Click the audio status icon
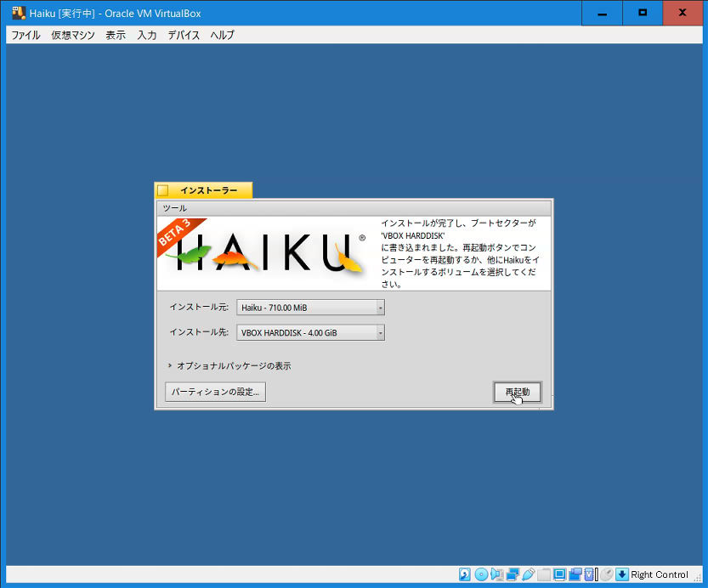The height and width of the screenshot is (588, 708). [x=497, y=574]
